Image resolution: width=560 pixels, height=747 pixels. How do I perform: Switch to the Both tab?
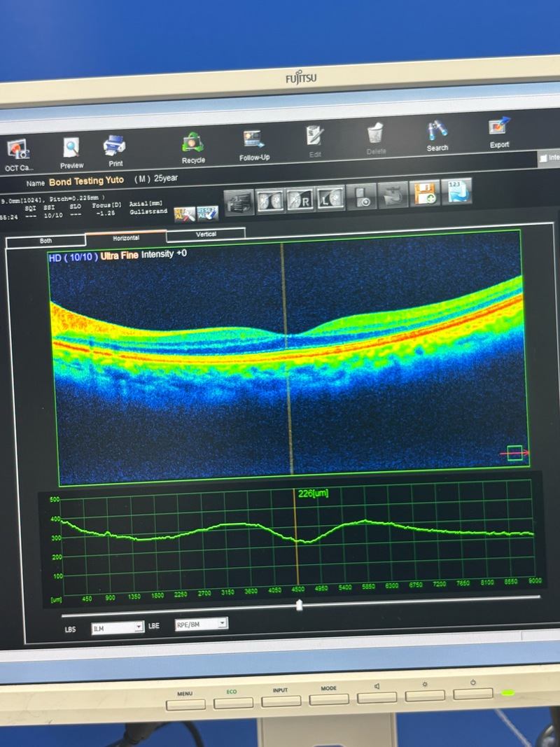[45, 241]
